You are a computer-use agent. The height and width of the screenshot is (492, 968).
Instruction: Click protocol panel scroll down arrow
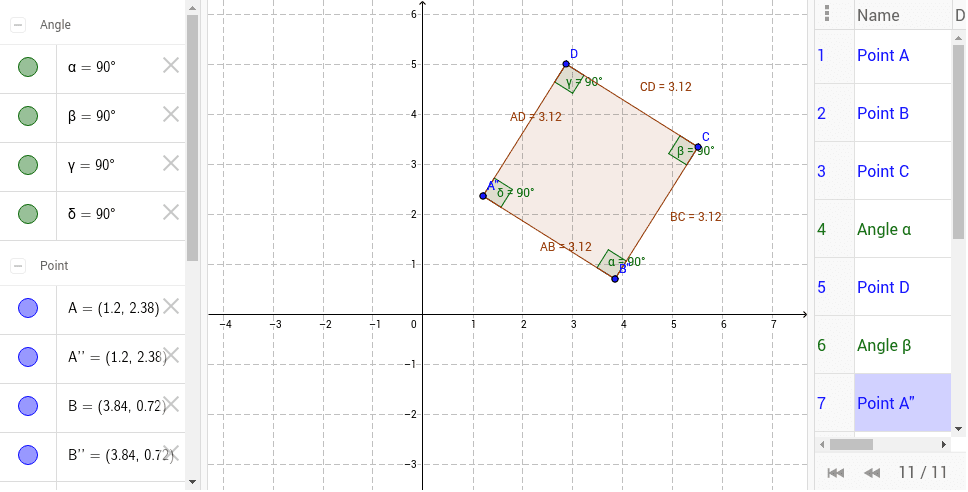pos(958,428)
